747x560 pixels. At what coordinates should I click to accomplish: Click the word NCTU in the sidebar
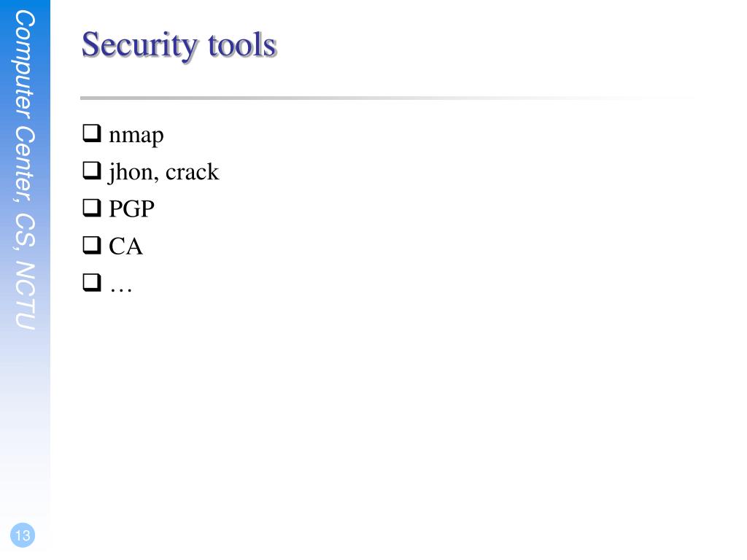[25, 295]
